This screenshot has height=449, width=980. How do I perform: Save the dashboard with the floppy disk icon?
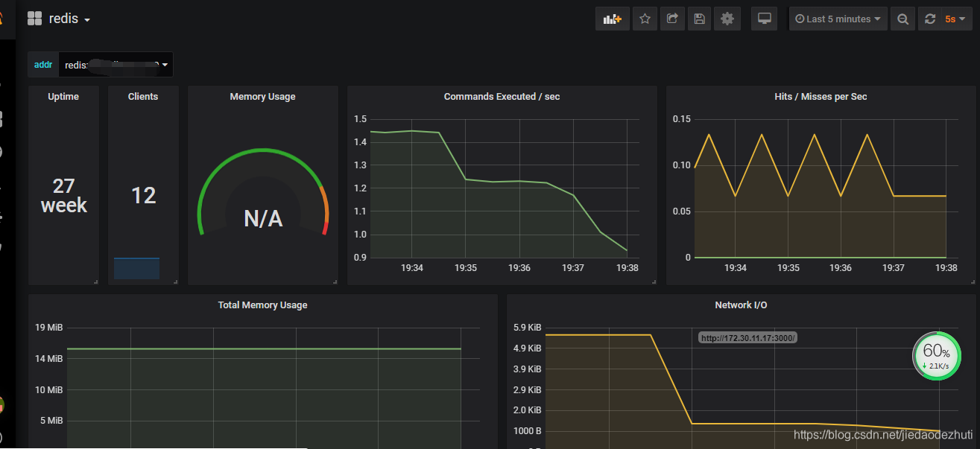click(699, 19)
